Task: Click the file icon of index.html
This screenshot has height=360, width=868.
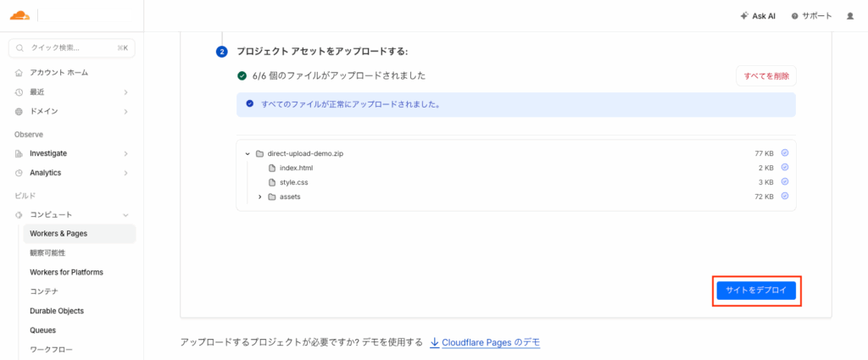Action: 272,168
